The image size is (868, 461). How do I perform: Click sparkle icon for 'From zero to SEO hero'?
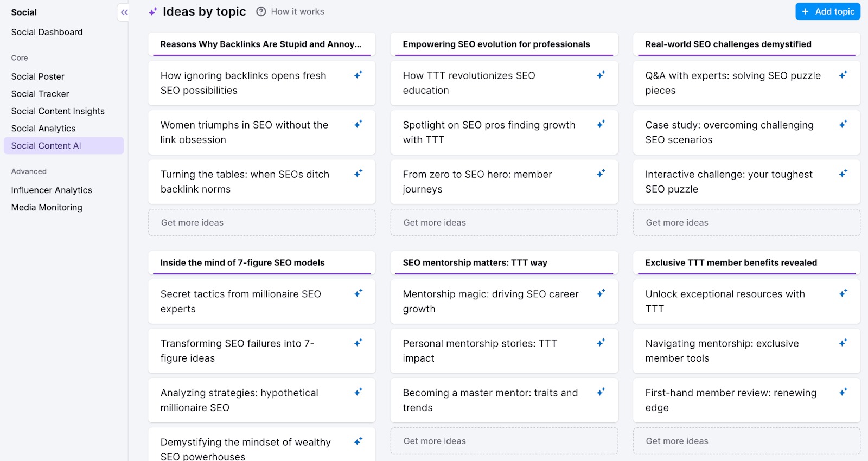coord(601,174)
